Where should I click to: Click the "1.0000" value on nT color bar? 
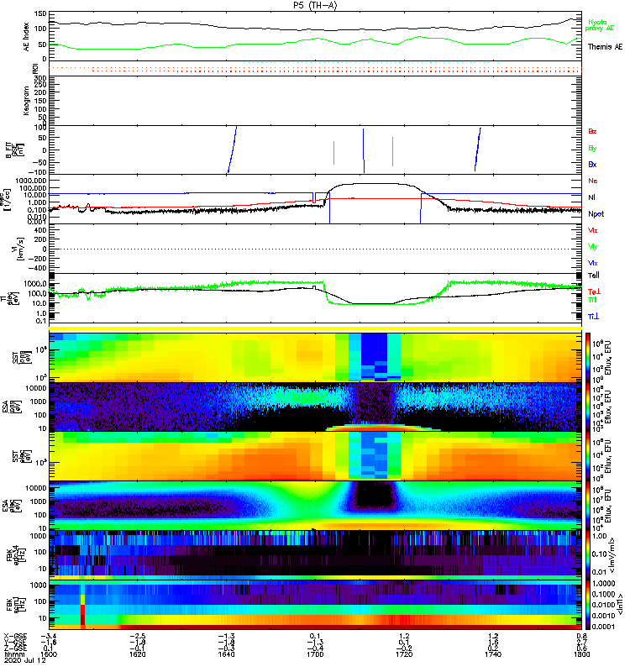[603, 584]
